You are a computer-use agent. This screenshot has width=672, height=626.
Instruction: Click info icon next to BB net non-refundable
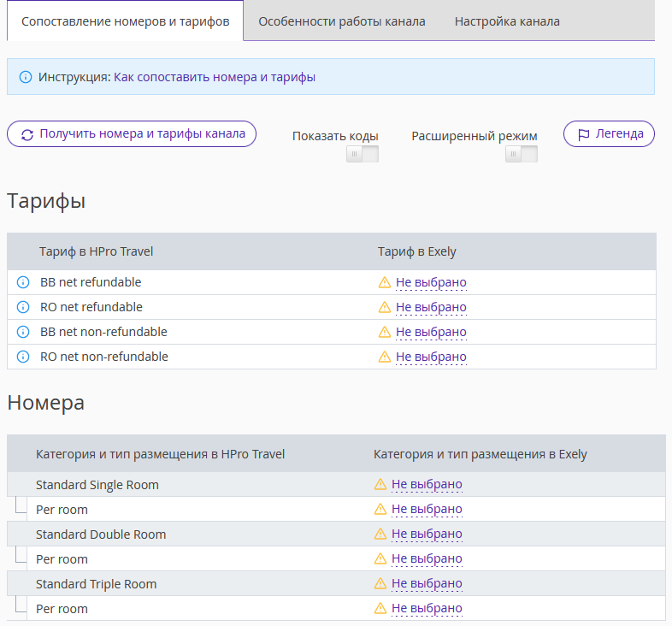[x=23, y=332]
